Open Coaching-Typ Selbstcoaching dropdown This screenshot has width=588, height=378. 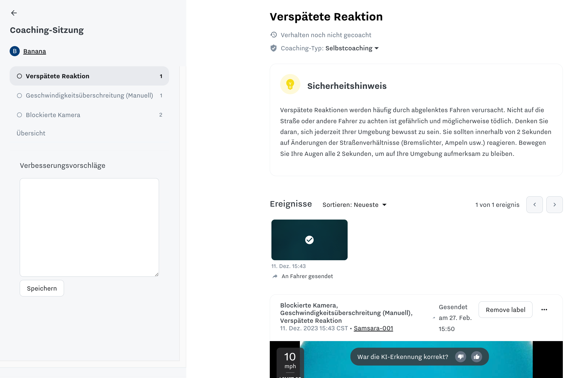click(x=352, y=48)
